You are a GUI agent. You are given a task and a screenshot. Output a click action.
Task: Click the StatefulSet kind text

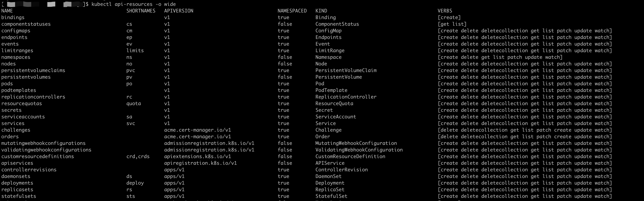pyautogui.click(x=331, y=196)
